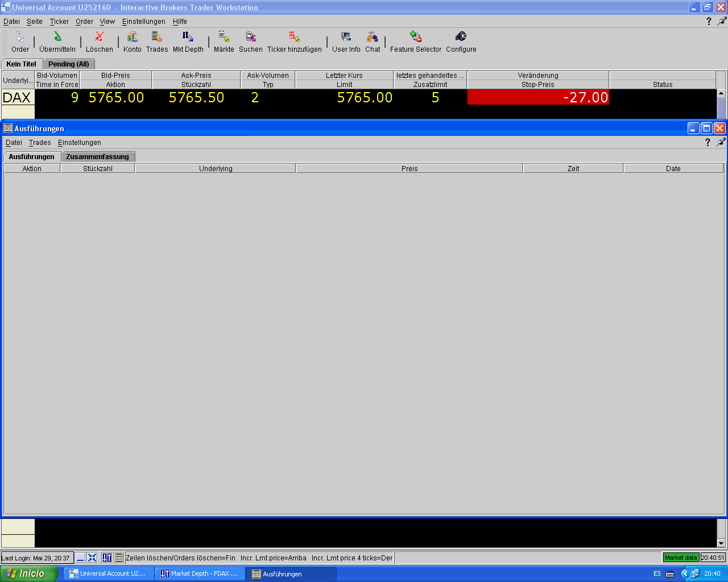Click the ES language indicator
The width and height of the screenshot is (728, 582).
(657, 573)
